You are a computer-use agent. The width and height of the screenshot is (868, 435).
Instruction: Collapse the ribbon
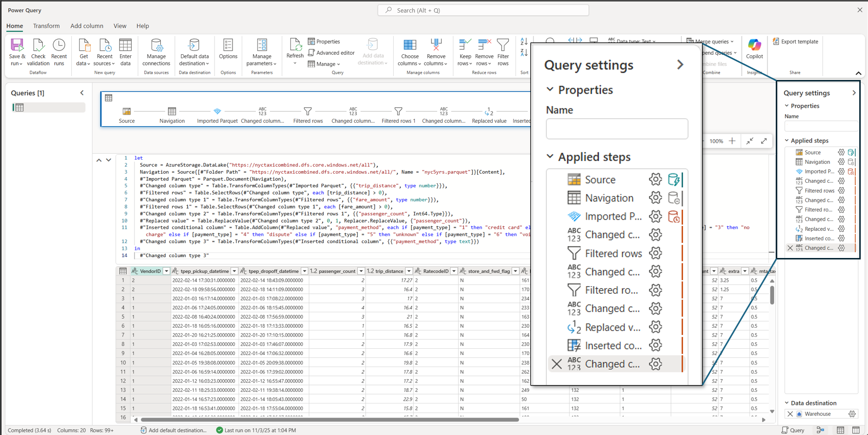tap(858, 73)
